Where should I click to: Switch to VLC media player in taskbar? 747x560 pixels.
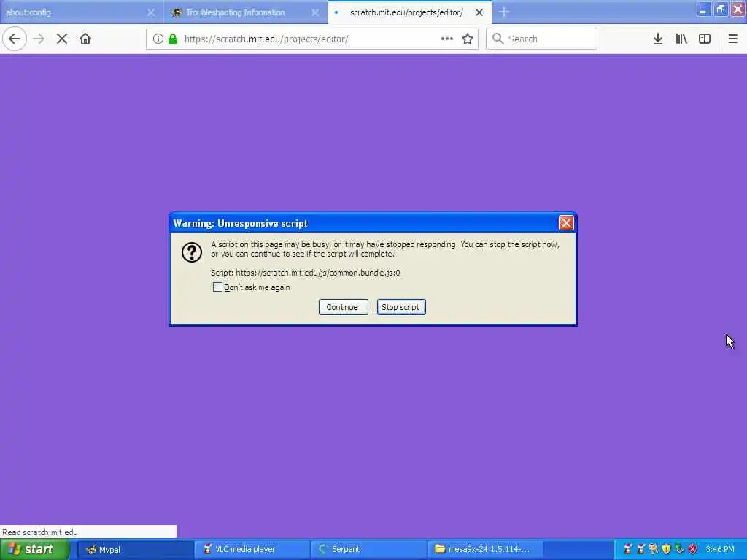click(252, 549)
